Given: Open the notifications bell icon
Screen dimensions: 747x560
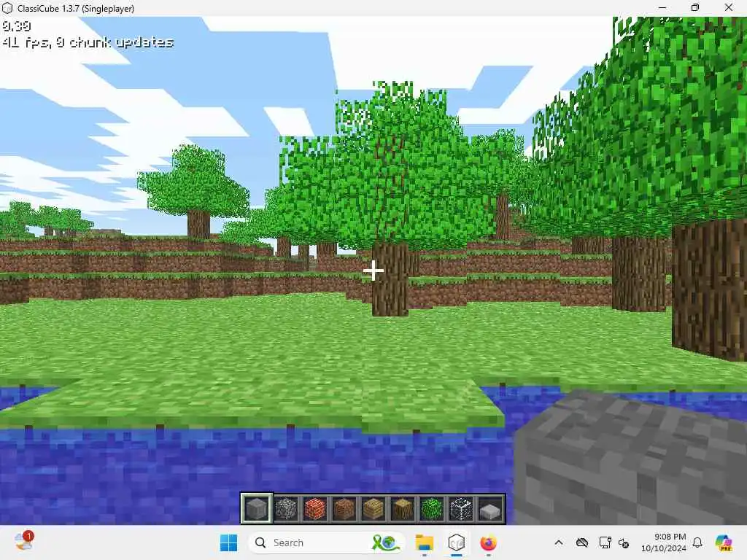Looking at the screenshot, I should (x=697, y=542).
